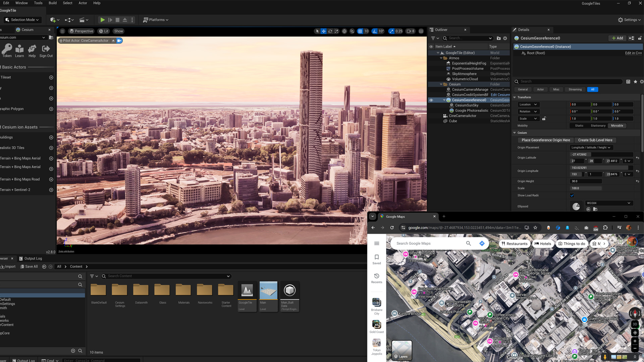The image size is (644, 362).
Task: Click the Origin Height input field
Action: click(586, 181)
